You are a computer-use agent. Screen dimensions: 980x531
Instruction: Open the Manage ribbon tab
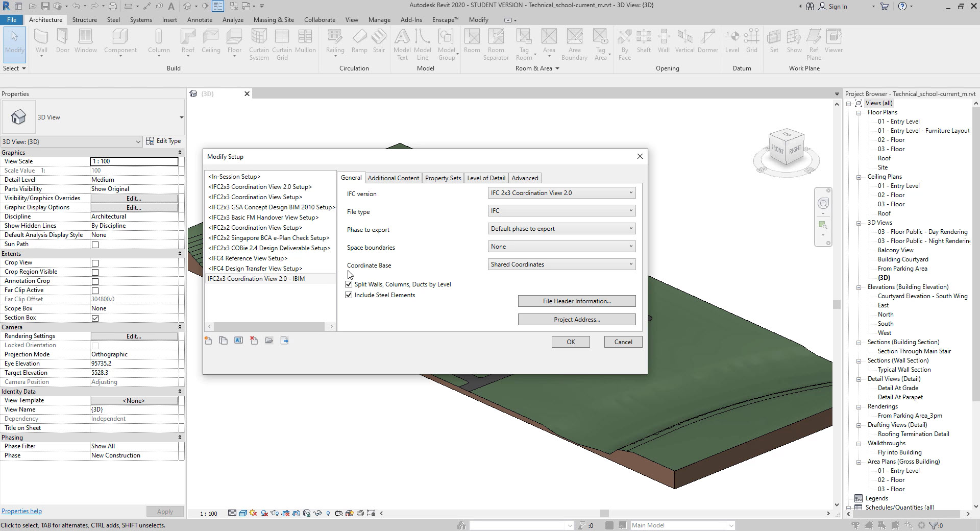[x=379, y=20]
